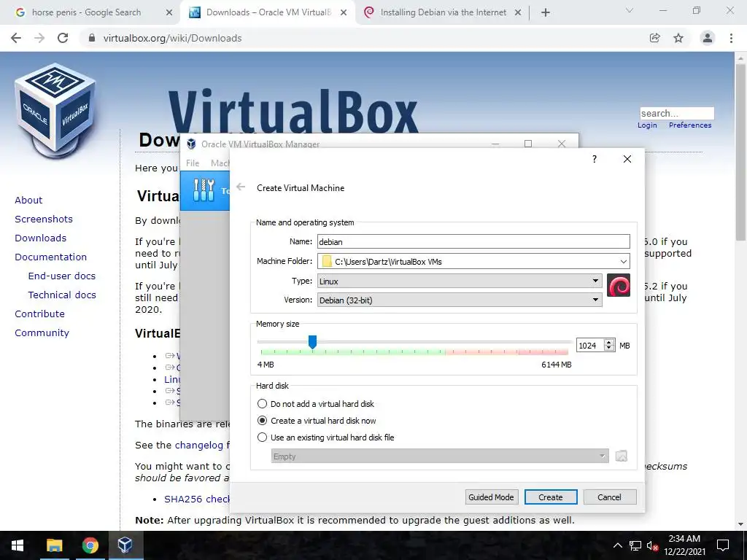Open Technical docs link
This screenshot has height=560, width=747.
coord(62,295)
